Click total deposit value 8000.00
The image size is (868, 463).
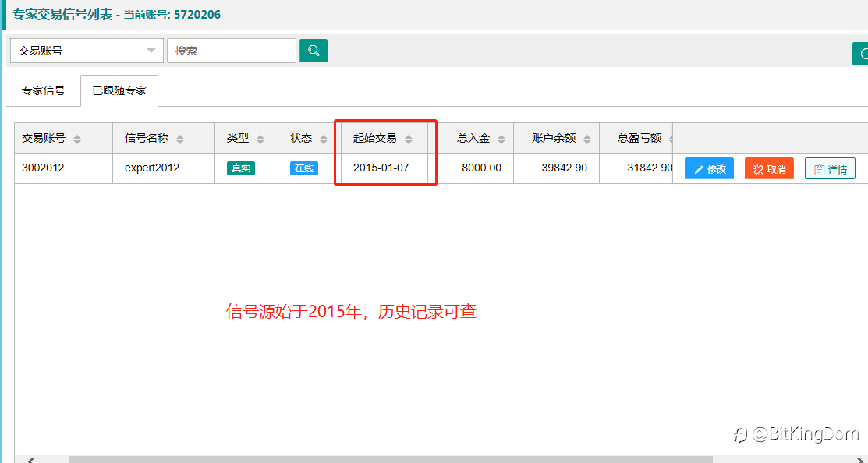point(482,168)
